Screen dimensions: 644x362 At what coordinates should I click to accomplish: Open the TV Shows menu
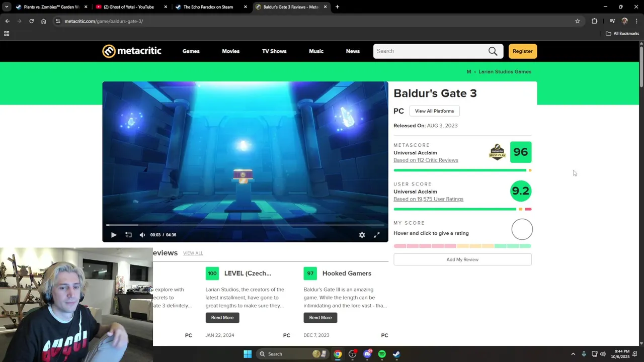(274, 51)
